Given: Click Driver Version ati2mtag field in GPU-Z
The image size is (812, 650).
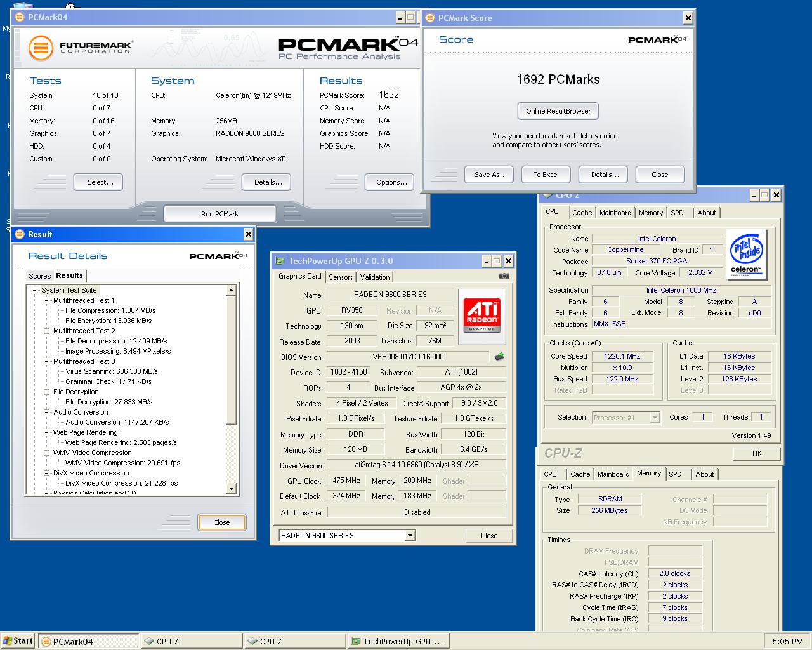Looking at the screenshot, I should coord(417,465).
